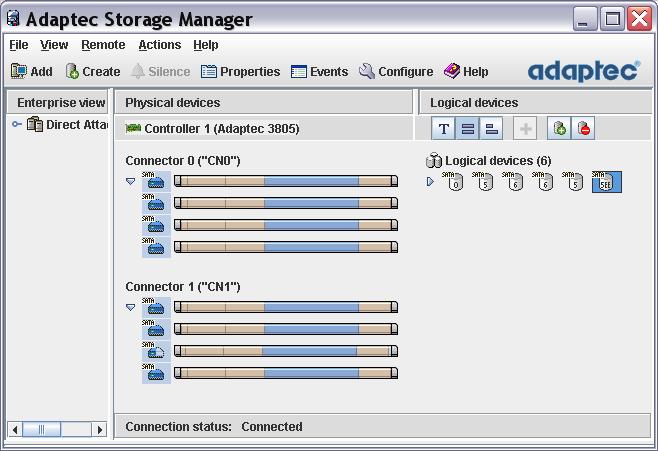Toggle the text description view T button

coord(443,128)
